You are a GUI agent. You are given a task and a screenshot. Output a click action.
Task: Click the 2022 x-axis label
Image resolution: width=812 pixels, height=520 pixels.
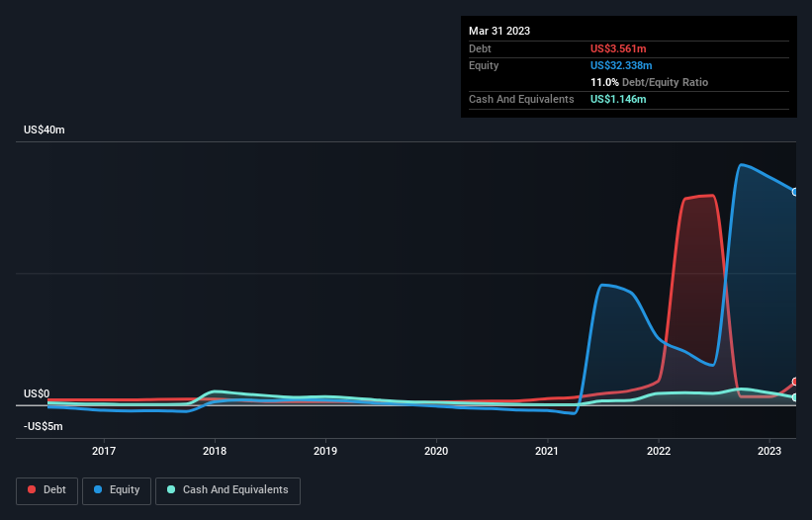[659, 451]
